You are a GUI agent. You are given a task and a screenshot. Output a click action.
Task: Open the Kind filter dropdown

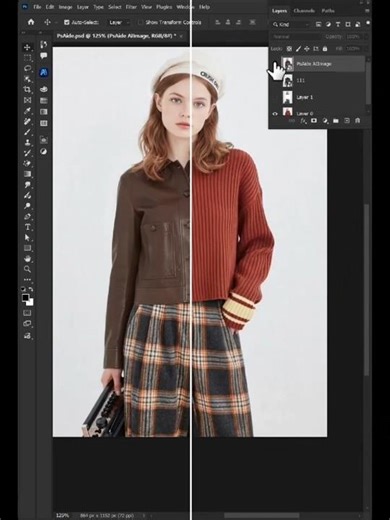pos(292,24)
